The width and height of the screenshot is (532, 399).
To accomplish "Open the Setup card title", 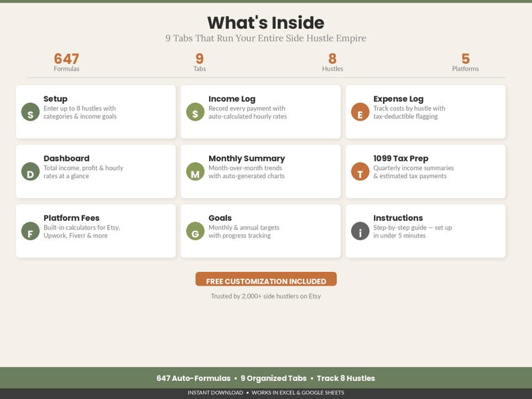I will click(x=56, y=98).
